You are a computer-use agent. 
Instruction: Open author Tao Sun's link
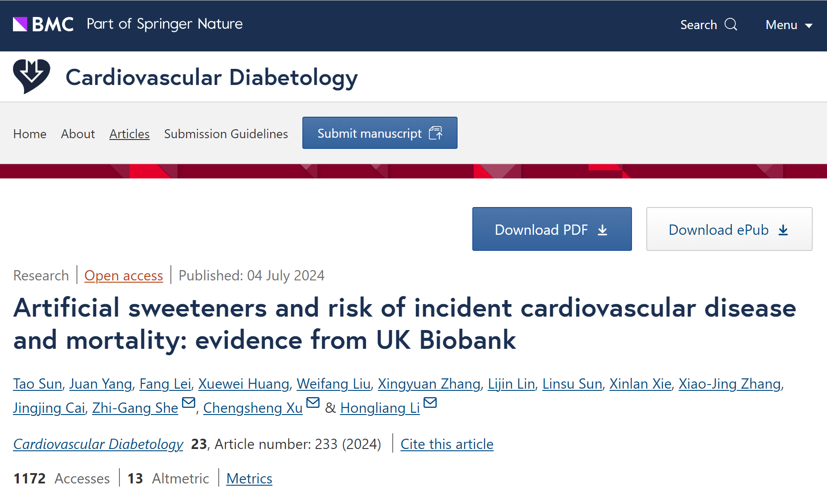click(x=38, y=384)
